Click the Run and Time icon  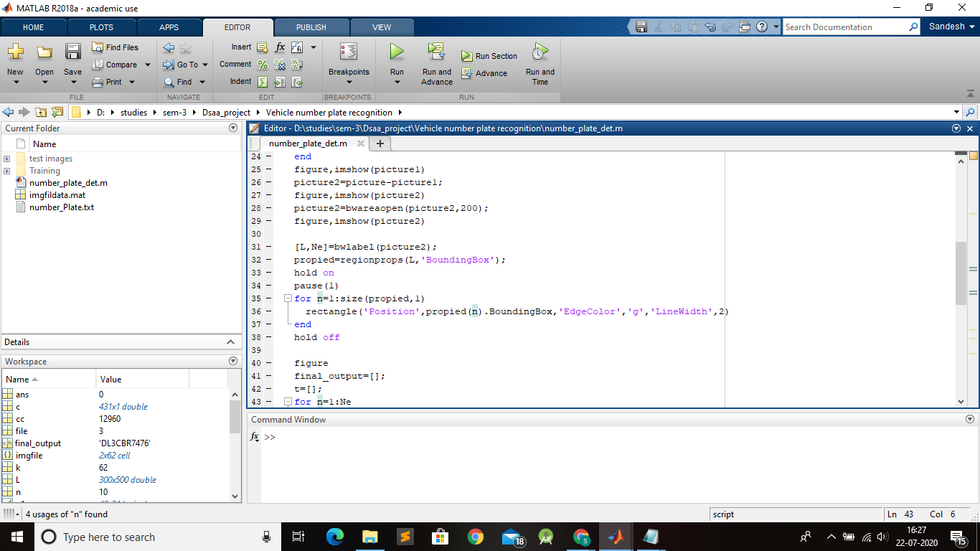point(540,52)
